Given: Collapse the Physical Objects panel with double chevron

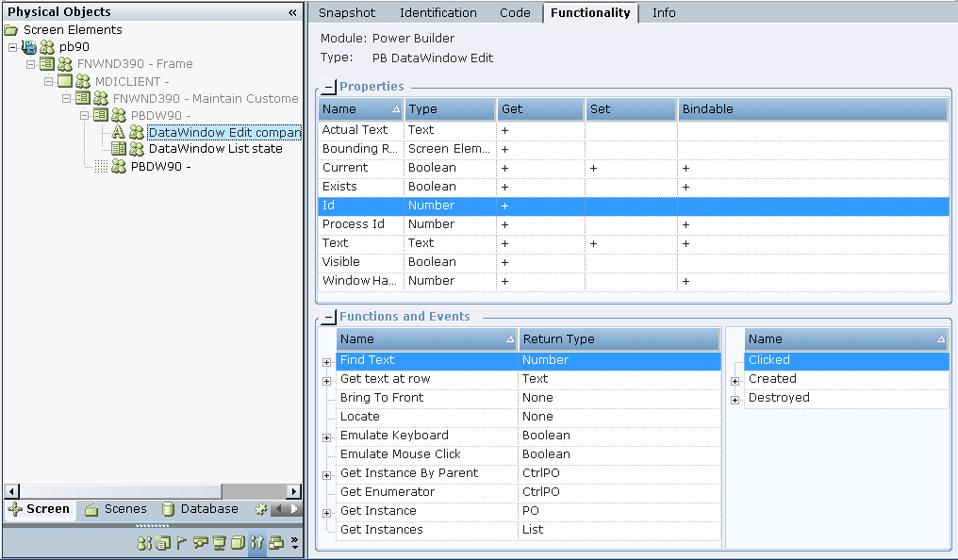Looking at the screenshot, I should (x=292, y=12).
